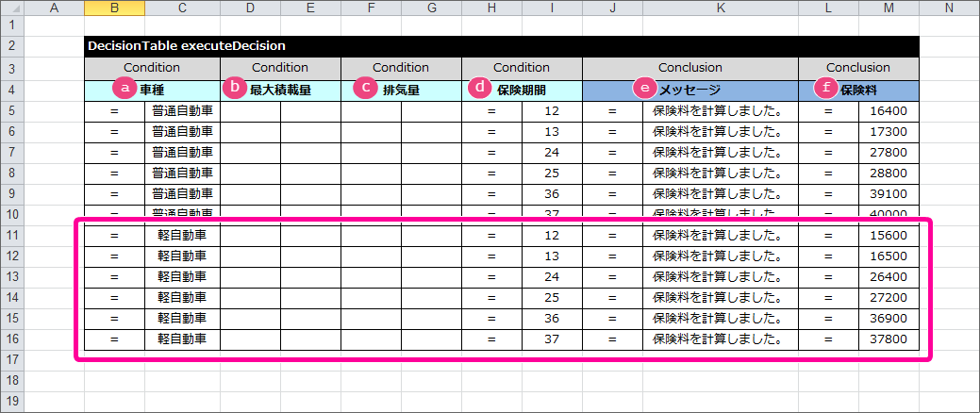Select the Conclusion cell above 保険料
Screen dimensions: 980x413
coord(858,68)
